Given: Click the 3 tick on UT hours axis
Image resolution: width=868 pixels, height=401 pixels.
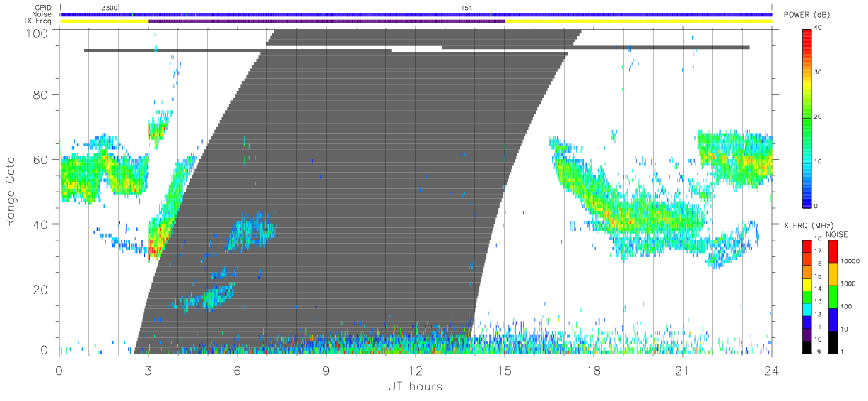Looking at the screenshot, I should coord(148,370).
